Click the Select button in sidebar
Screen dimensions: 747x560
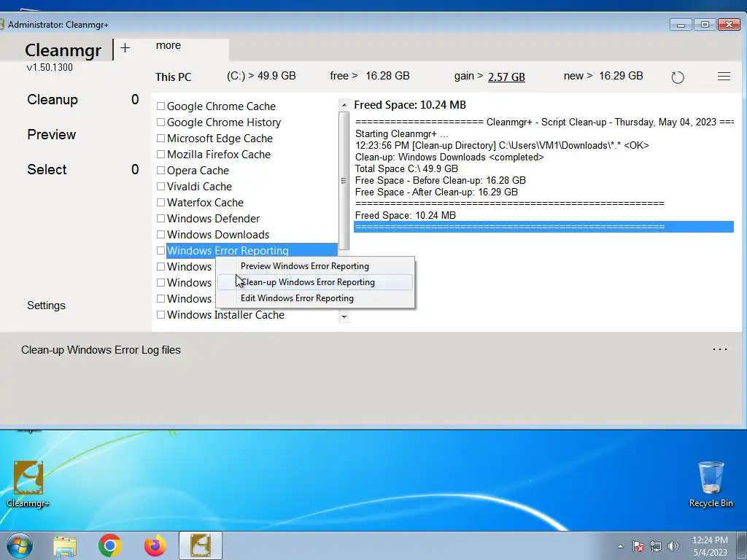pos(47,169)
